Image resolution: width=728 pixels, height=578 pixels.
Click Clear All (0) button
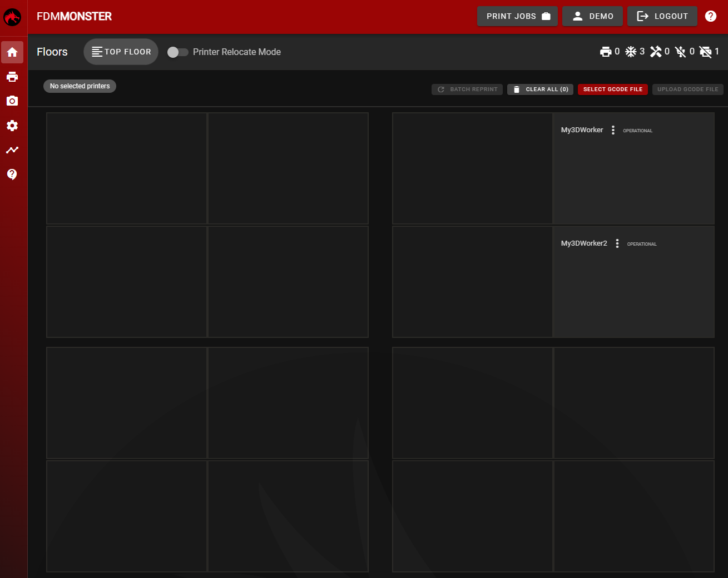pyautogui.click(x=540, y=89)
